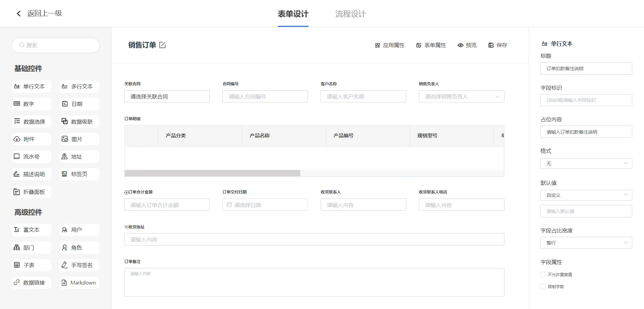This screenshot has height=309, width=644.
Task: Select the 订单备注 text area
Action: (314, 282)
